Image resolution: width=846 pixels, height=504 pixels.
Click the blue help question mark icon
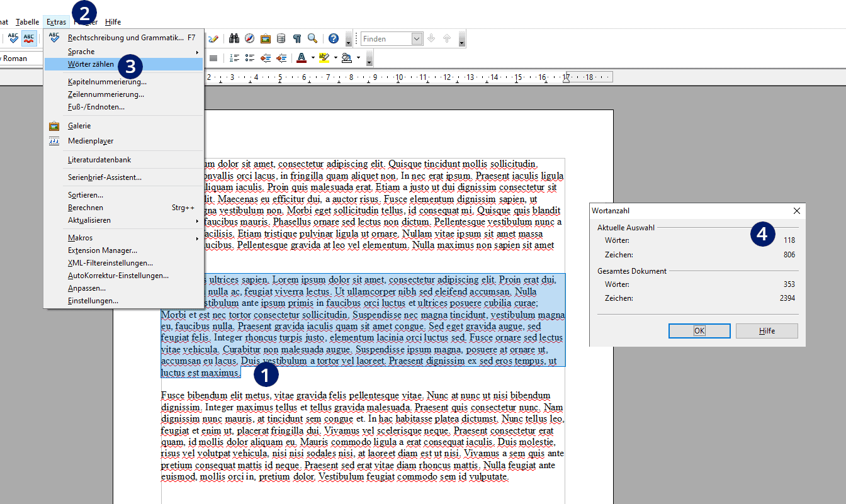tap(334, 38)
